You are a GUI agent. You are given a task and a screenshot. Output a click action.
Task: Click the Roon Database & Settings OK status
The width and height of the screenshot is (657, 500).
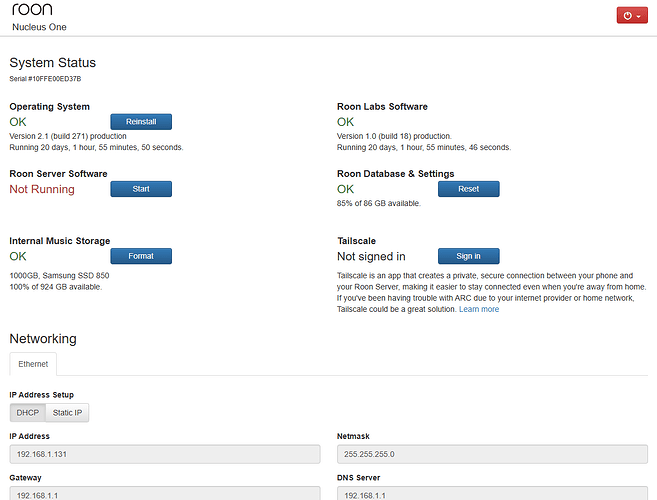345,189
